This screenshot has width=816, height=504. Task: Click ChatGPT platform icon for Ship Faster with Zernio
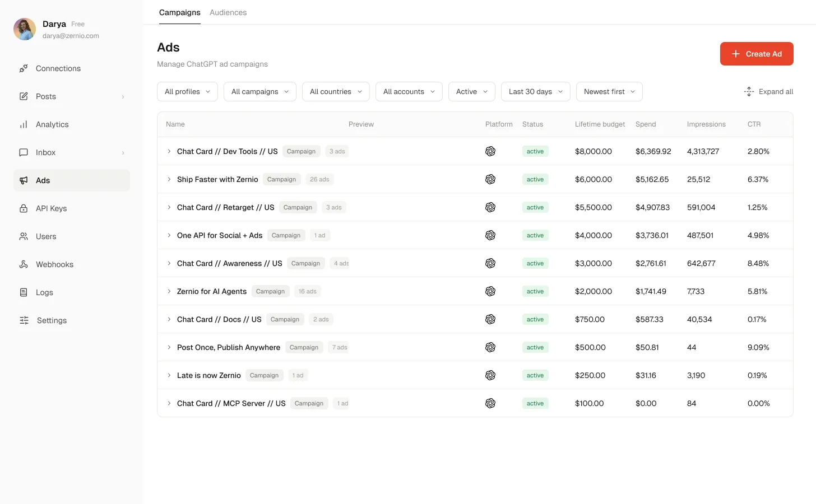point(490,179)
